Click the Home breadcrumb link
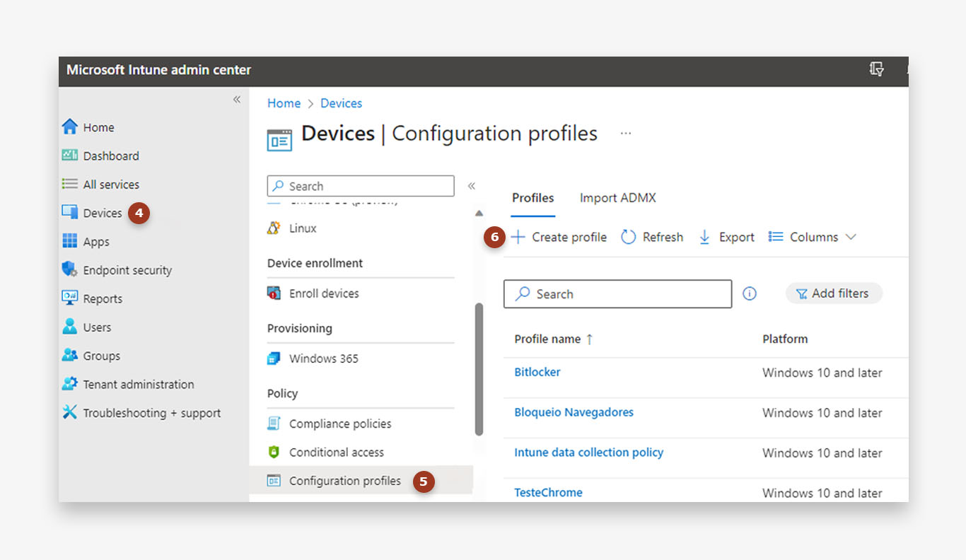The image size is (966, 560). pyautogui.click(x=284, y=103)
